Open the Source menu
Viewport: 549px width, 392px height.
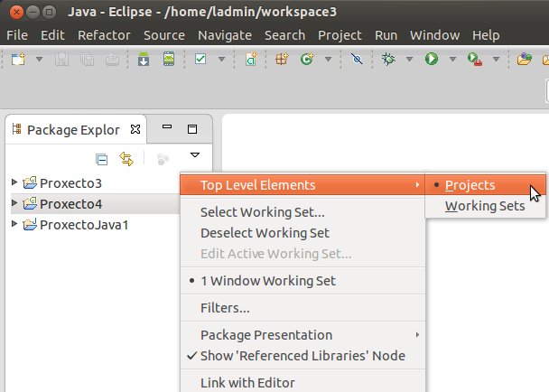(x=164, y=35)
